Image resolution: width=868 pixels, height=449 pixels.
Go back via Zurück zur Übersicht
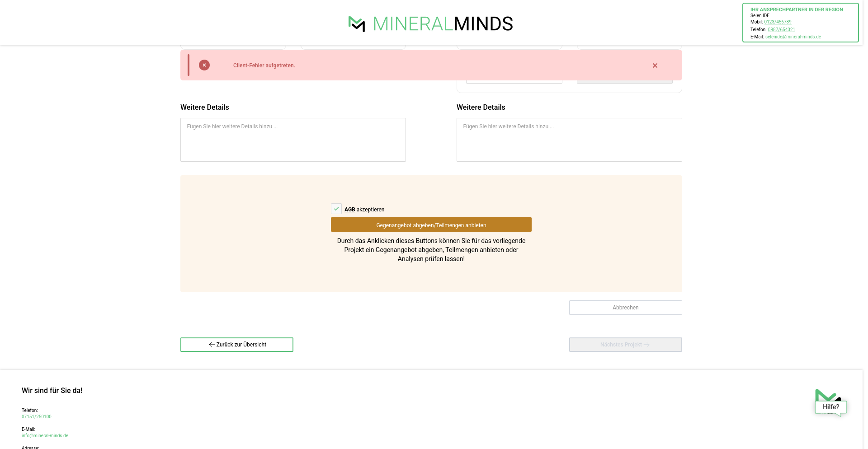(237, 345)
